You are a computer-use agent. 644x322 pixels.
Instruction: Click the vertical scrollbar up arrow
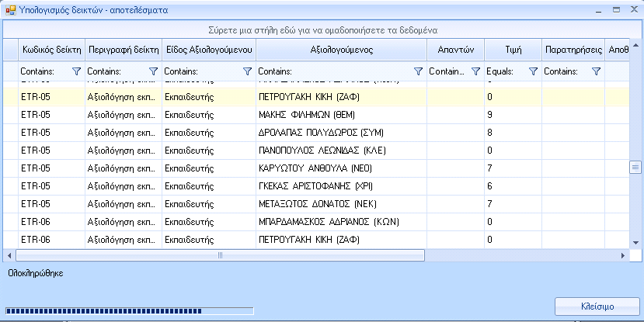coord(635,44)
